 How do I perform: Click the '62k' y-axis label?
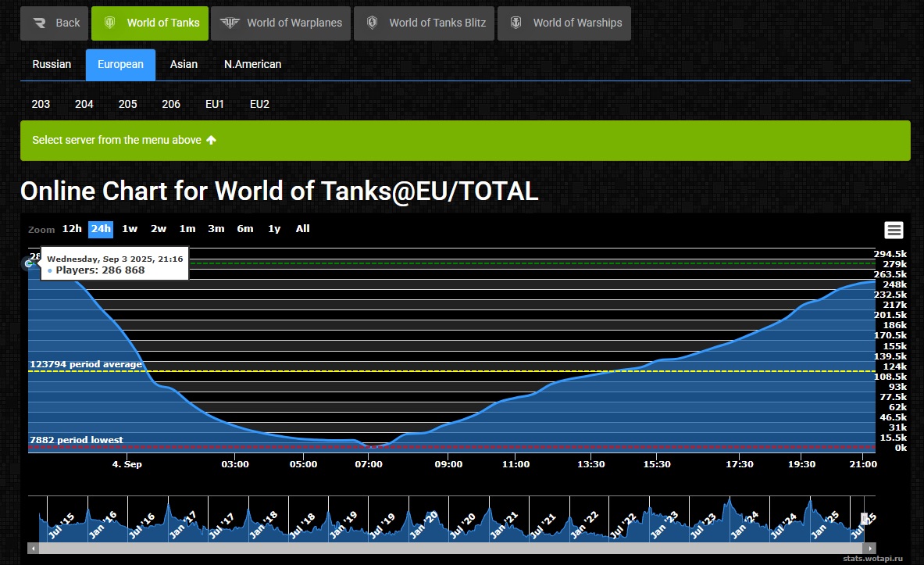click(x=898, y=407)
